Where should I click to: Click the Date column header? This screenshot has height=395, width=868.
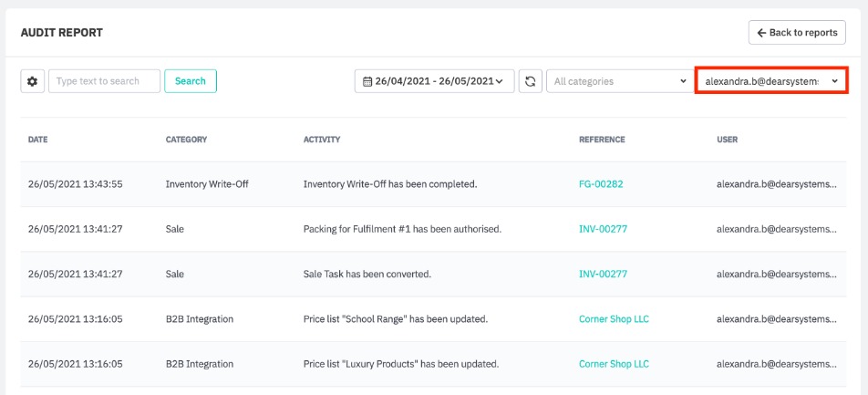click(38, 140)
